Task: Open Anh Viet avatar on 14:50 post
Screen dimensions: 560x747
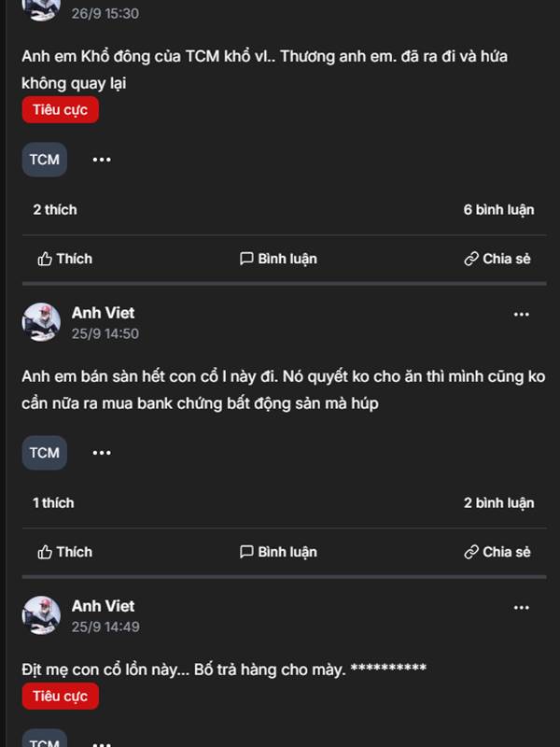Action: [x=41, y=322]
